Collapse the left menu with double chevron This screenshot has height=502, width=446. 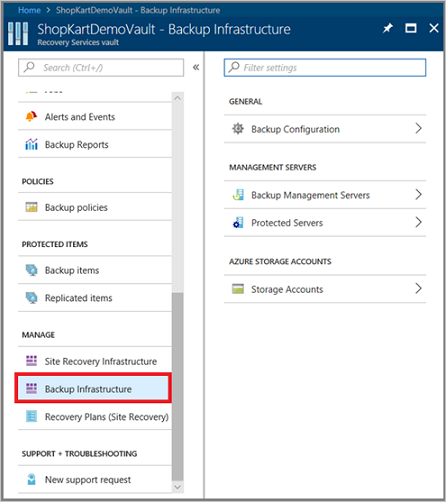pyautogui.click(x=196, y=67)
